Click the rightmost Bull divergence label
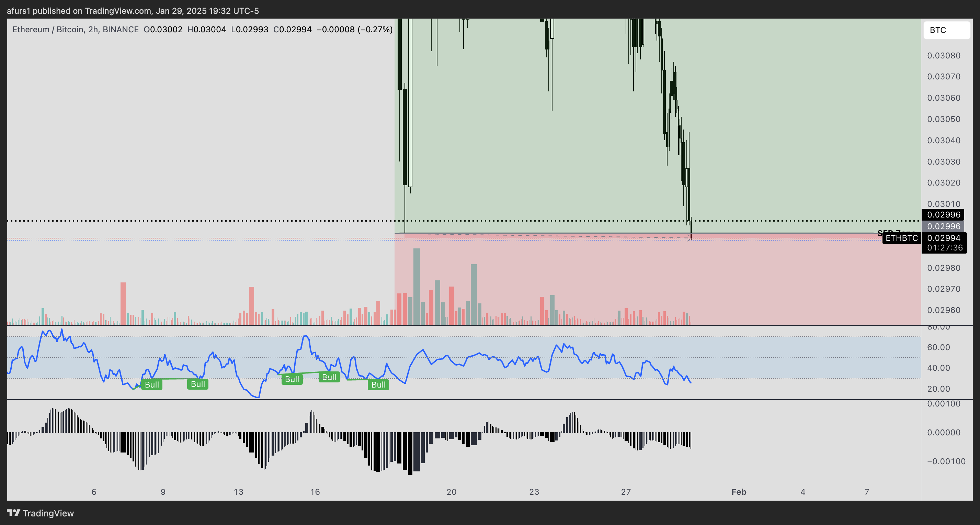Image resolution: width=980 pixels, height=525 pixels. (x=378, y=384)
